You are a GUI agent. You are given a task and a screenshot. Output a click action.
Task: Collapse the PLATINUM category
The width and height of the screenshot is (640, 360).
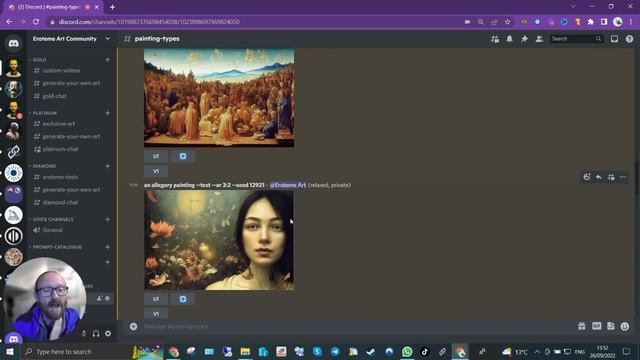coord(45,113)
